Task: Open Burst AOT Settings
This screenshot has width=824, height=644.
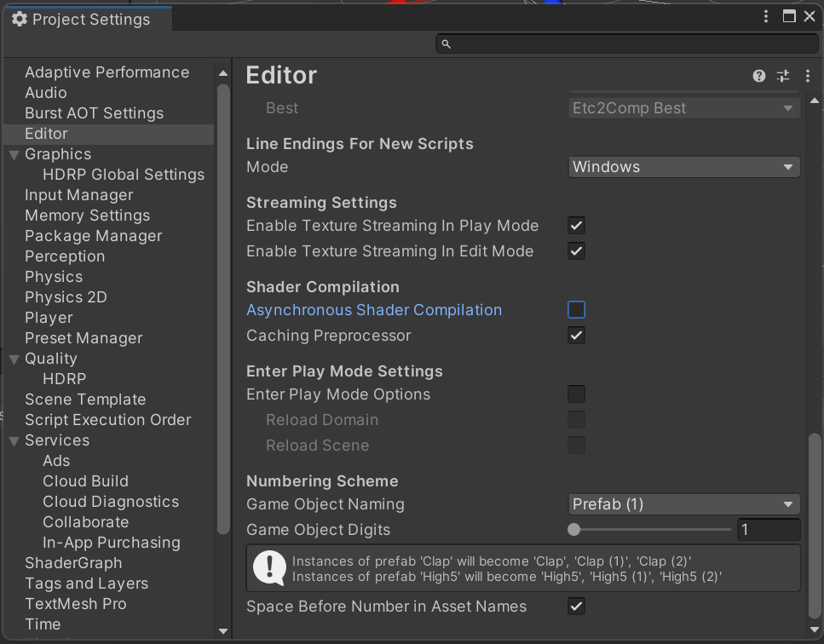Action: pyautogui.click(x=94, y=113)
